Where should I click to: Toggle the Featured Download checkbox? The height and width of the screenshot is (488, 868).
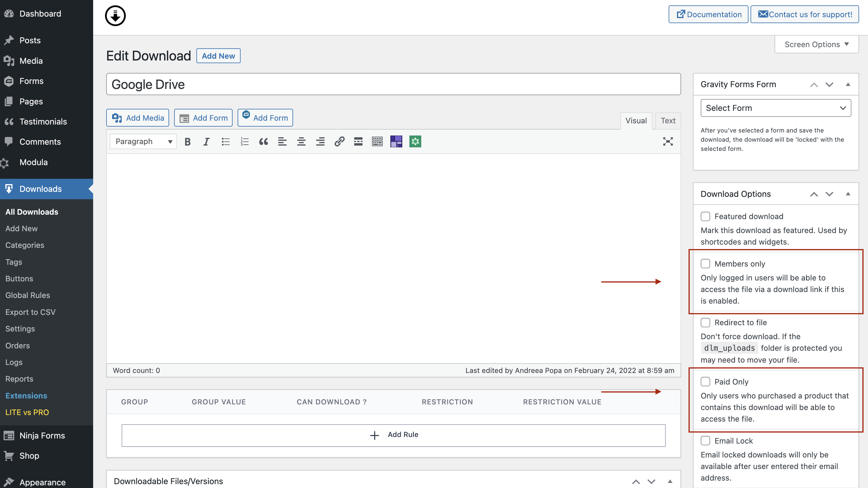pos(705,216)
